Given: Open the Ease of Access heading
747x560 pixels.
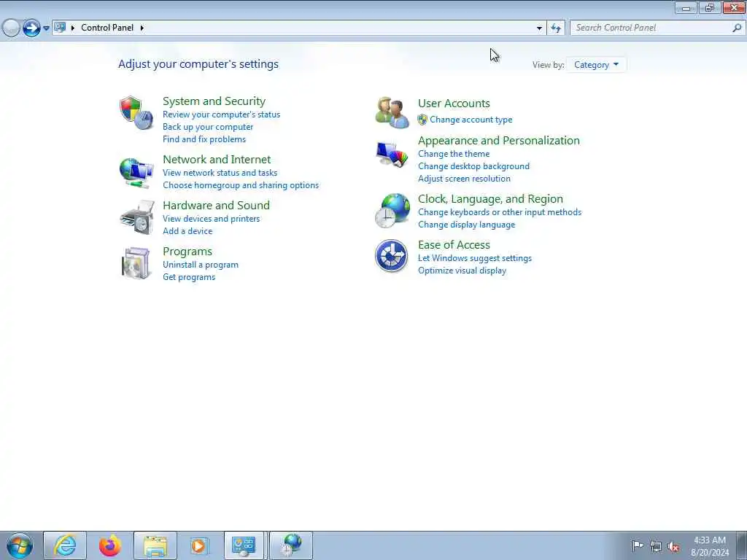Looking at the screenshot, I should [454, 245].
